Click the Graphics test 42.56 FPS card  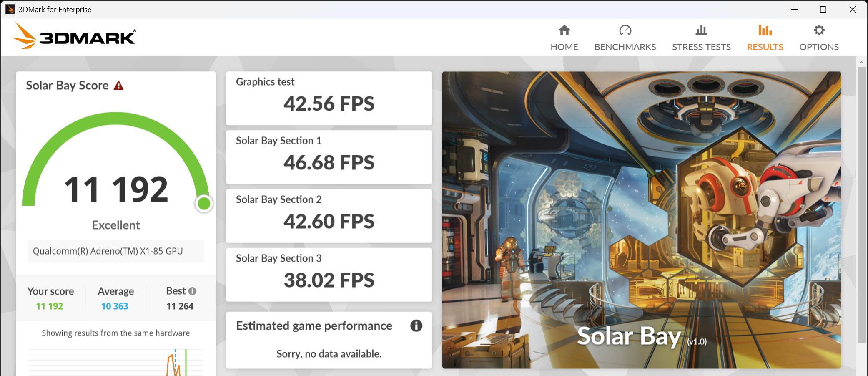329,98
